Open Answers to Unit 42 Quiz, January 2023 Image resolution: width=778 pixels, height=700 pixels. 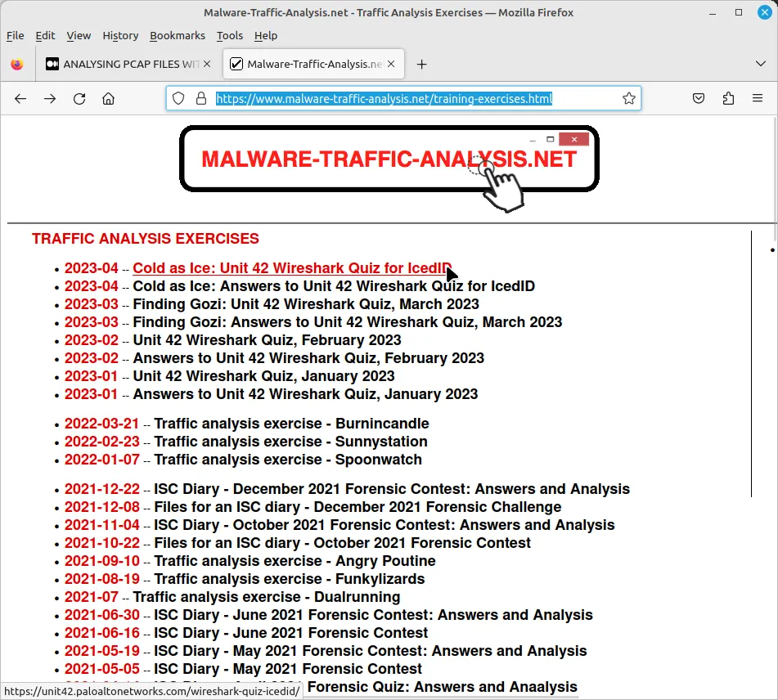305,394
